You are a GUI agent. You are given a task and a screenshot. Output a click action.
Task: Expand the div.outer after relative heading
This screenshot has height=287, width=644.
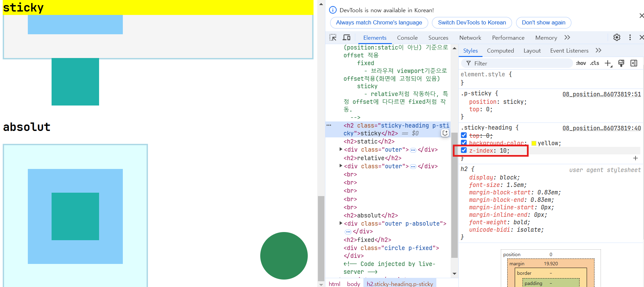click(x=341, y=166)
